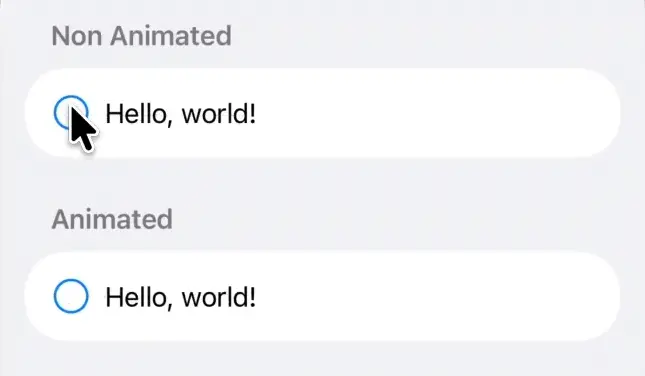Image resolution: width=645 pixels, height=376 pixels.
Task: Mark the second Hello, world! item complete
Action: 71,296
